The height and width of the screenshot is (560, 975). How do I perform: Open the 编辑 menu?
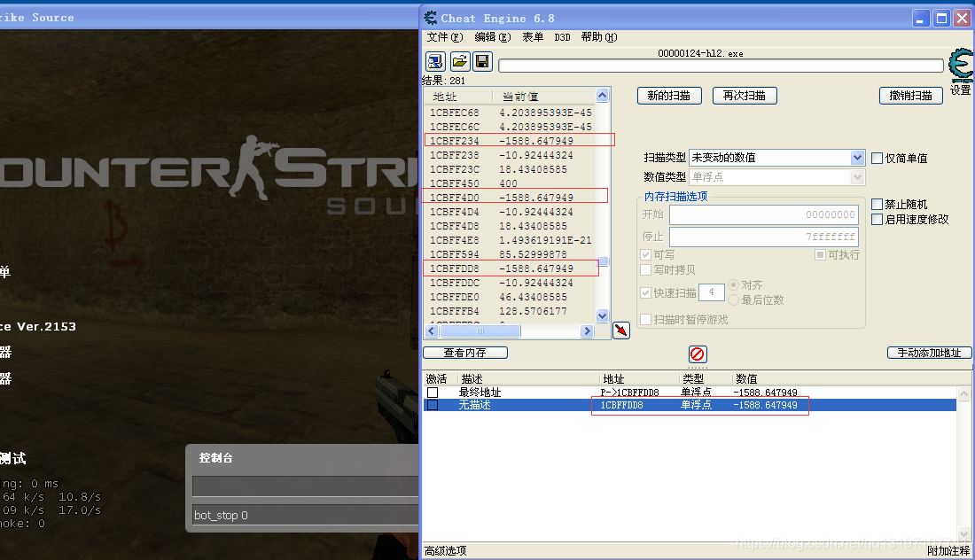[x=493, y=37]
